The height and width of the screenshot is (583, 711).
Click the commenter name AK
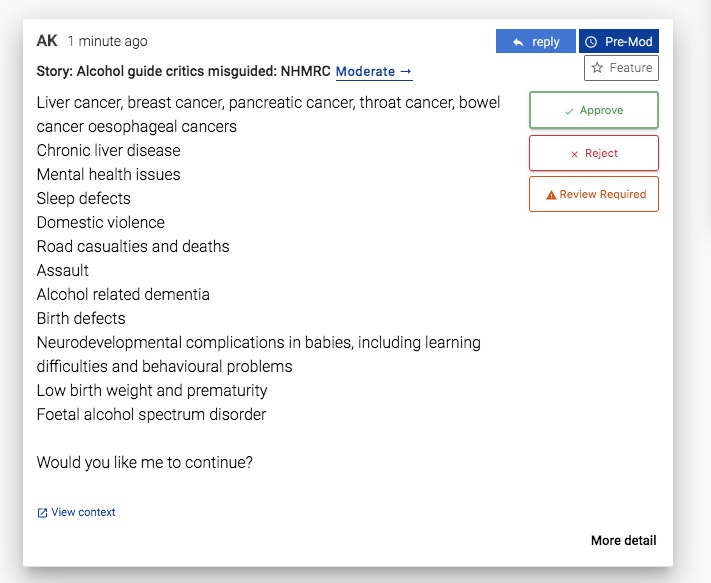point(47,41)
